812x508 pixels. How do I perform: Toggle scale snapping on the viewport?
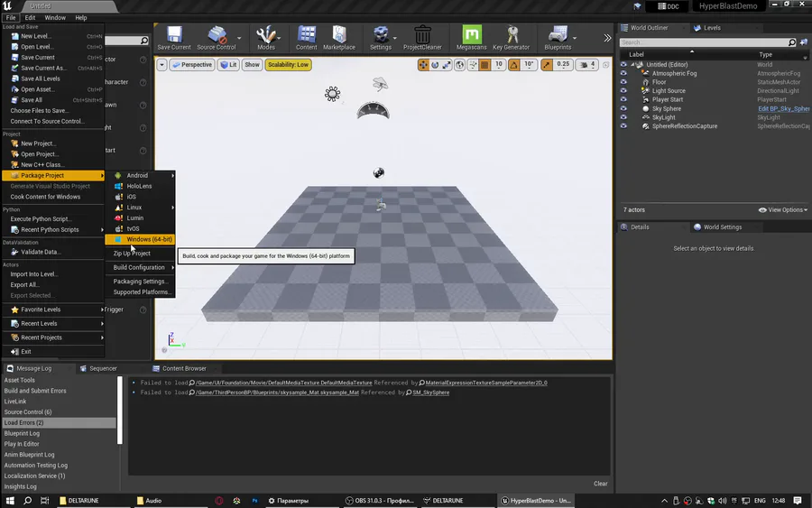(x=547, y=65)
